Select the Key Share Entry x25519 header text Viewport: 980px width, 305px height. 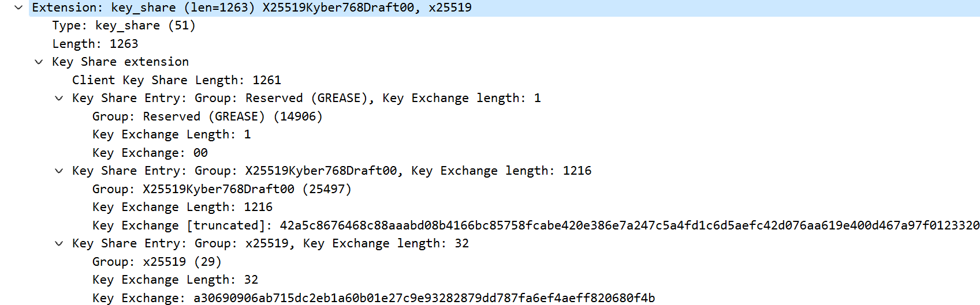[270, 243]
